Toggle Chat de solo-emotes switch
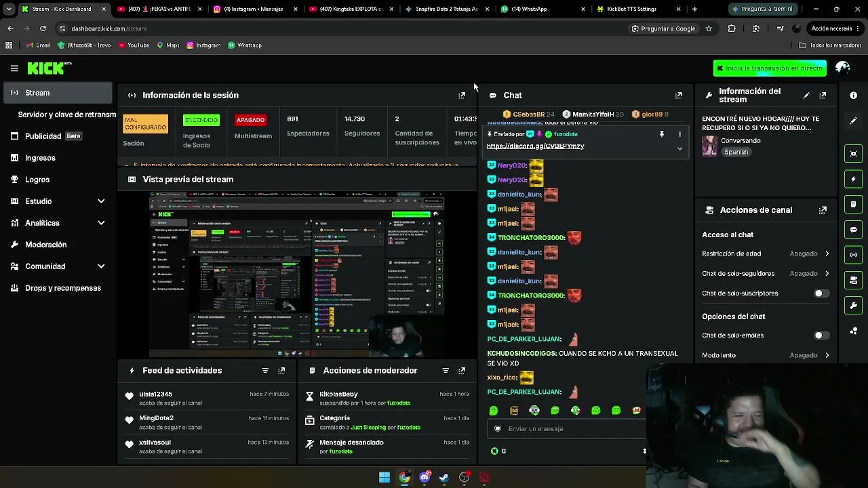The image size is (868, 488). pos(821,335)
